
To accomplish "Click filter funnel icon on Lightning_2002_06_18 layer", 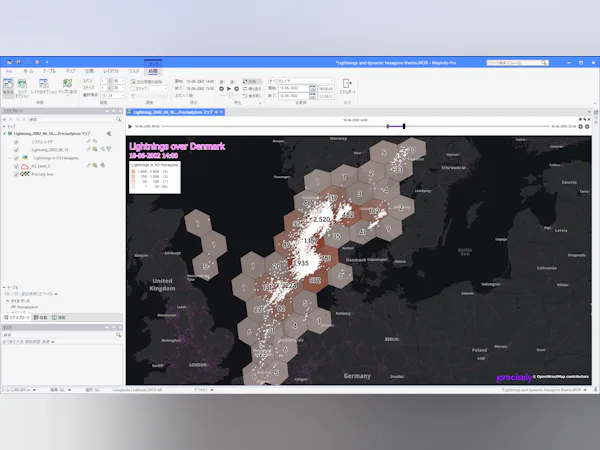I will (x=109, y=149).
